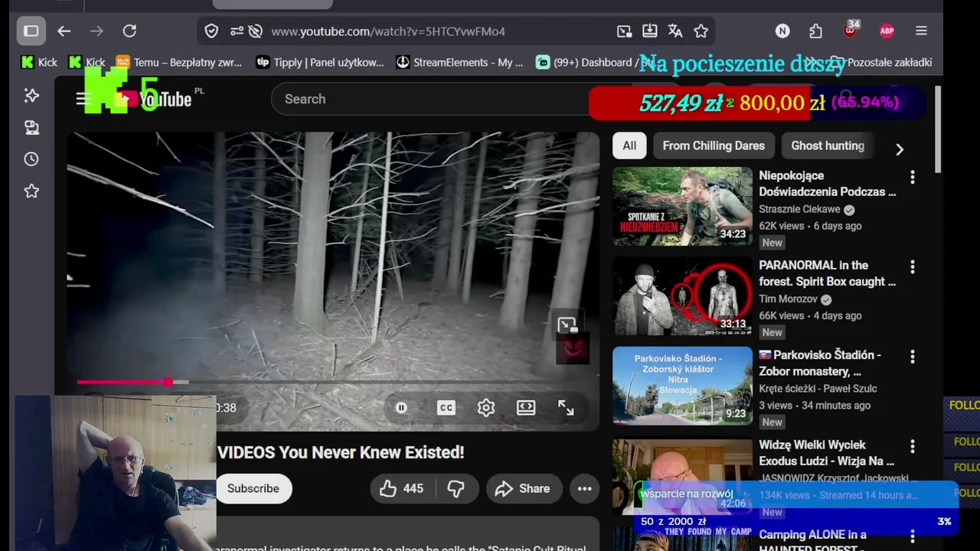Show more filter chips with the right arrow

pos(900,149)
